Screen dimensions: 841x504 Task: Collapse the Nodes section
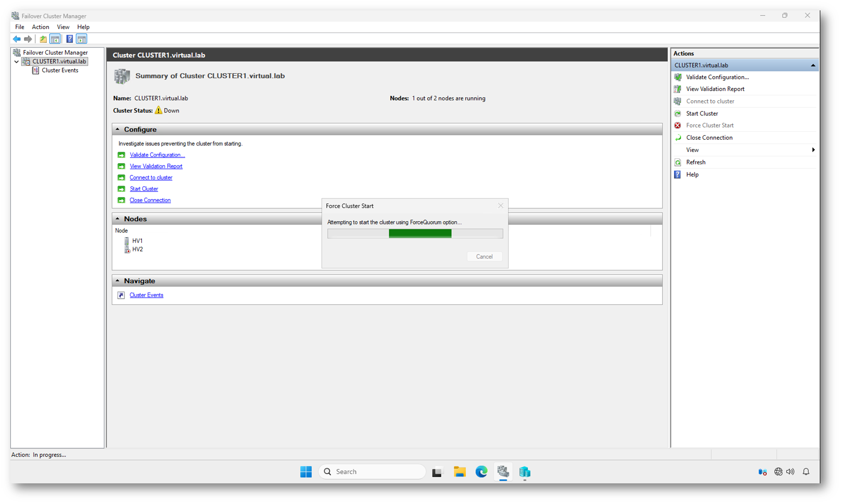[118, 219]
